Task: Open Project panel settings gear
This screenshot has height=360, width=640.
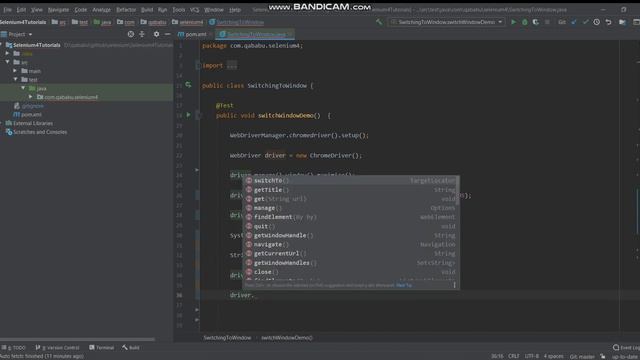Action: (x=156, y=34)
